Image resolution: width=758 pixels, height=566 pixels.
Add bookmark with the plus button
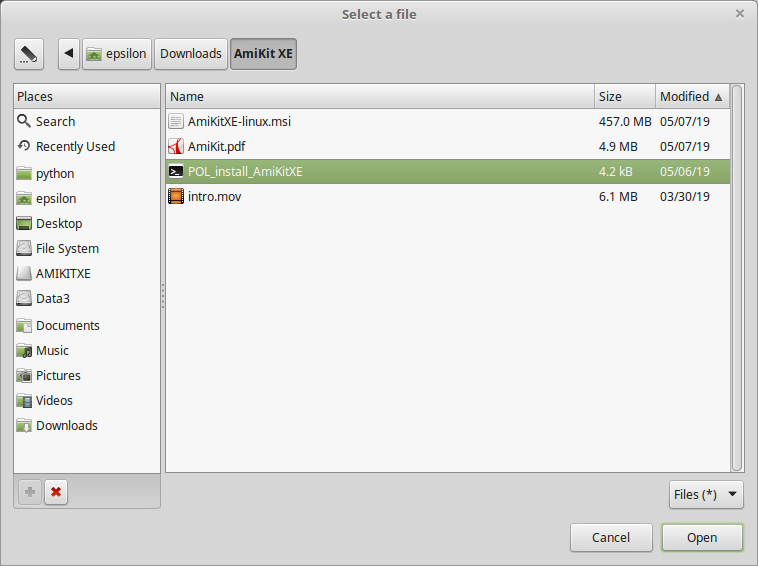pyautogui.click(x=30, y=492)
